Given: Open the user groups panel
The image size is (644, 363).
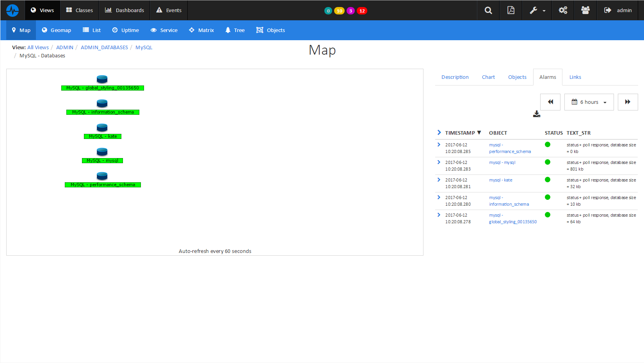Looking at the screenshot, I should click(x=585, y=10).
